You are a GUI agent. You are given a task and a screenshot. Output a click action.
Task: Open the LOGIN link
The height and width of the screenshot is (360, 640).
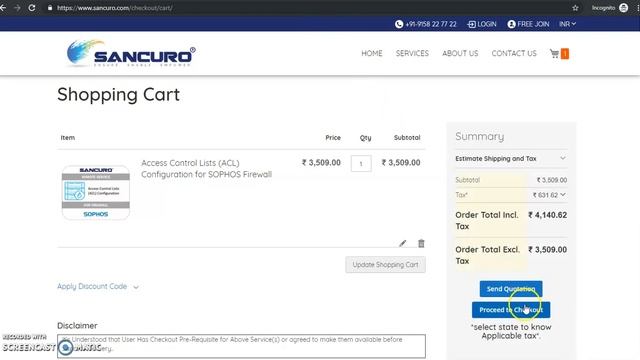click(482, 24)
